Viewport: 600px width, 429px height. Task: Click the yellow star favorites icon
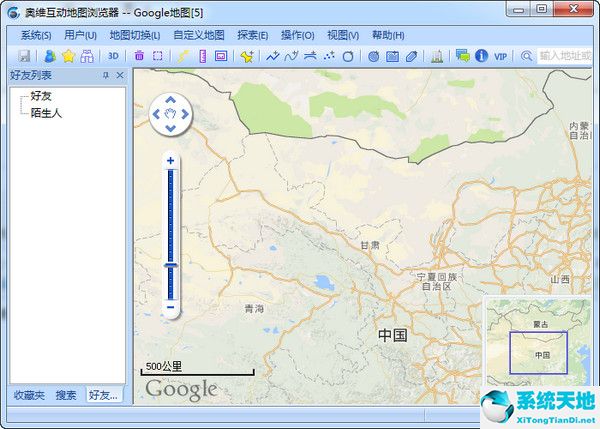[x=68, y=56]
